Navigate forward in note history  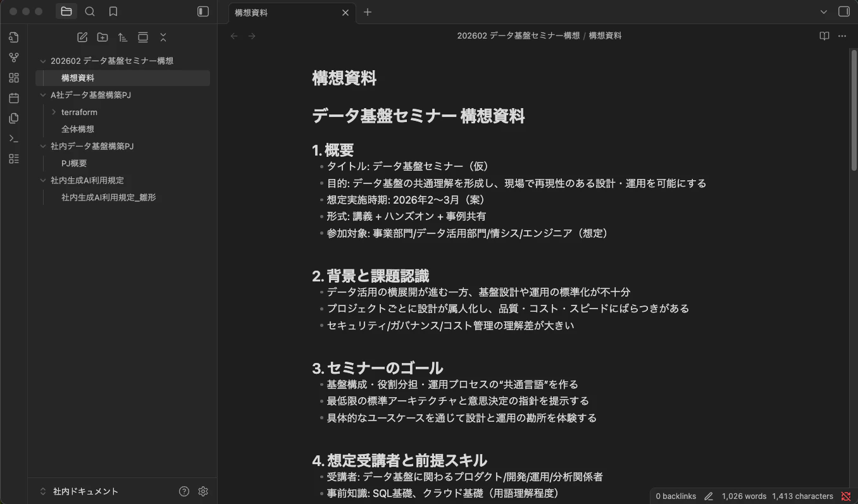pos(252,36)
